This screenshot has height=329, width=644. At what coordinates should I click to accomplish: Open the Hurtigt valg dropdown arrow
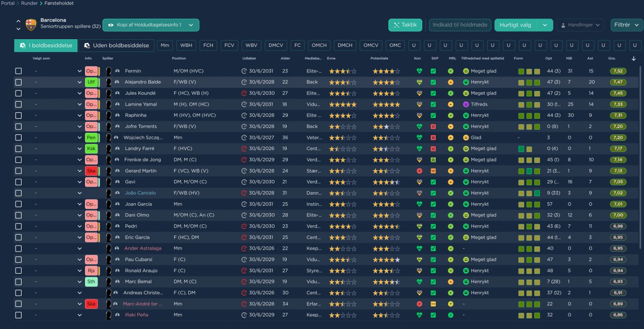[x=544, y=25]
